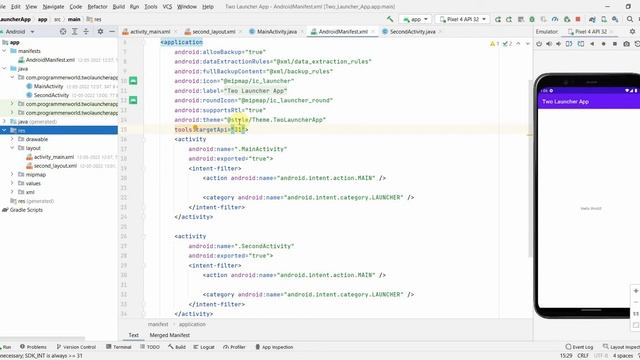Click emulator Volume Up icon
640x360 pixels.
point(549,44)
